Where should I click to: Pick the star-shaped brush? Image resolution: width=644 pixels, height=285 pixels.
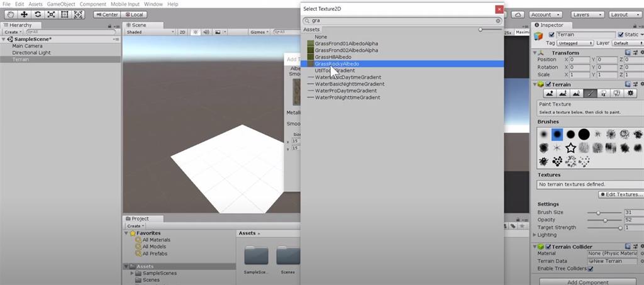point(570,148)
